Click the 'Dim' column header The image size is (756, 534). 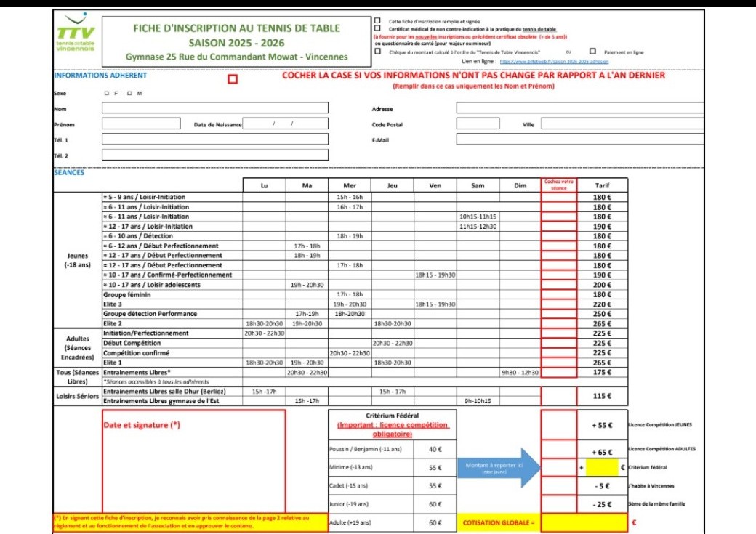click(520, 185)
